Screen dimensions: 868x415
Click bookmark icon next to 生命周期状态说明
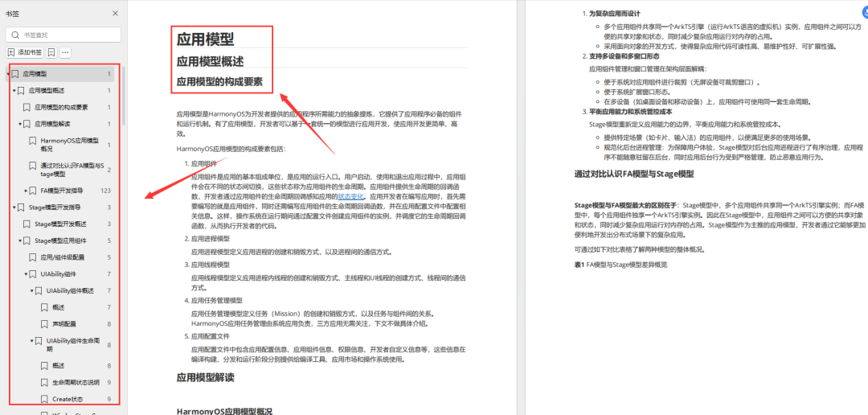[44, 382]
